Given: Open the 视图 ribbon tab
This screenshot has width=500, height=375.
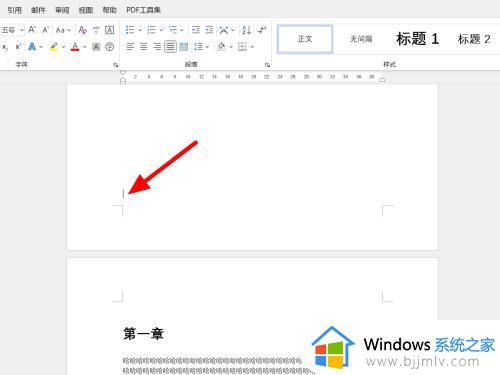Looking at the screenshot, I should 86,10.
